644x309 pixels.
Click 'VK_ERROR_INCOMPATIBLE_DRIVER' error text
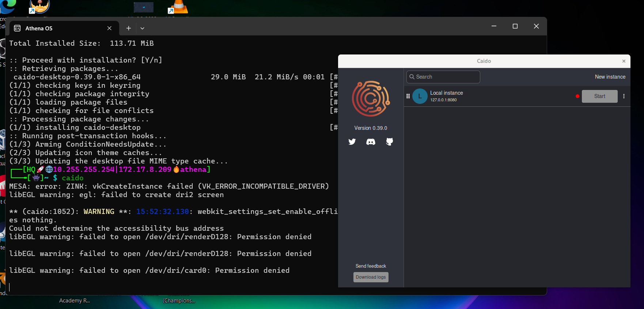pyautogui.click(x=264, y=186)
